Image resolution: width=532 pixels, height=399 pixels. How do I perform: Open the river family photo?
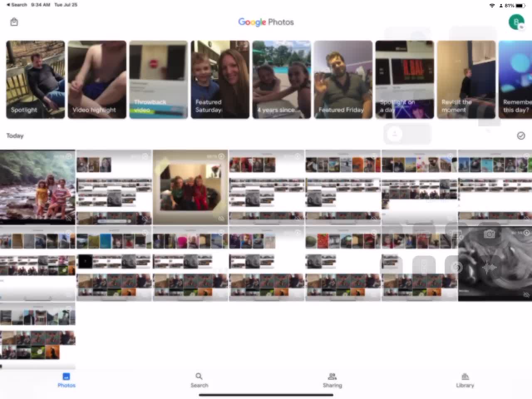click(37, 187)
